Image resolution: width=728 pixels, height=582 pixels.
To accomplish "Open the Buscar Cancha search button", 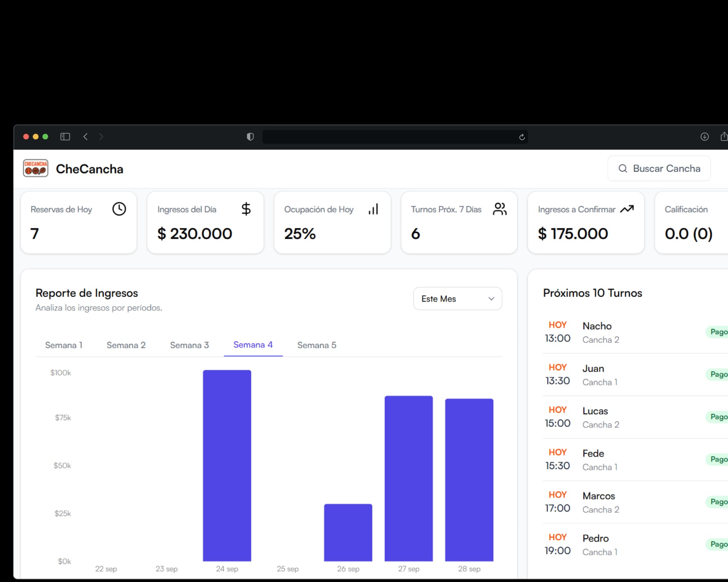I will (x=659, y=169).
